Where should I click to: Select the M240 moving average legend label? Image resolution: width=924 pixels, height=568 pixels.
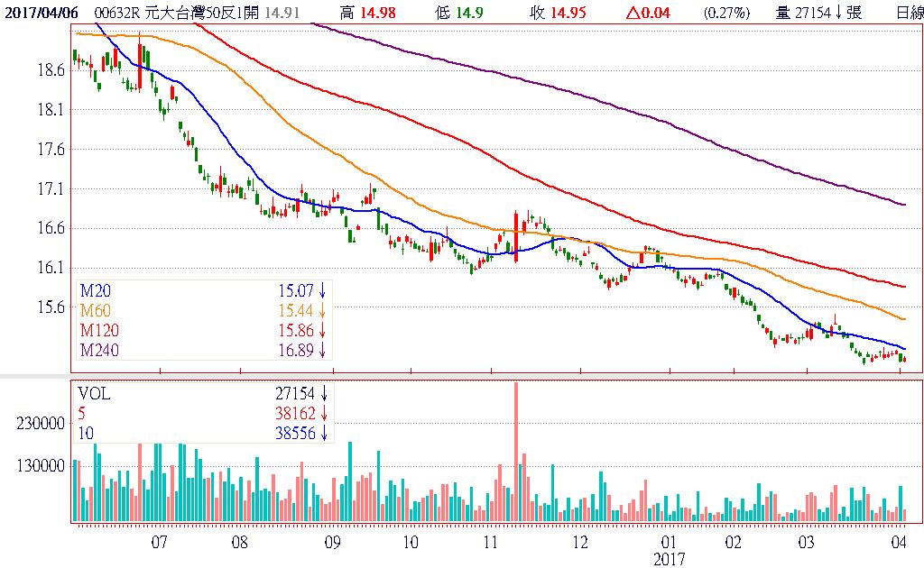coord(101,350)
